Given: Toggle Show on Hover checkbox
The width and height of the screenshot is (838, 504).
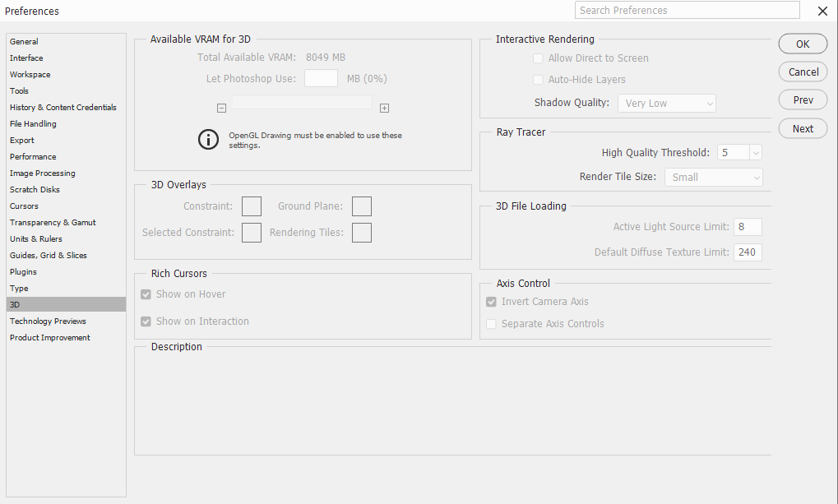Looking at the screenshot, I should point(146,294).
